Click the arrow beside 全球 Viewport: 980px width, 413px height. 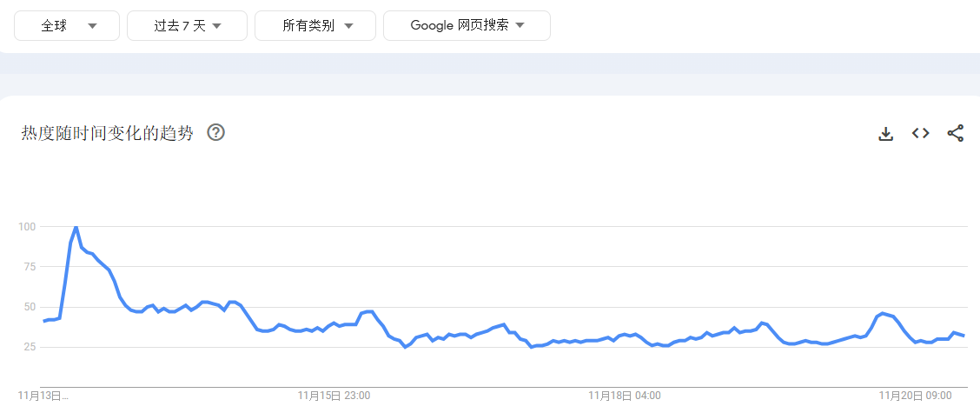92,26
